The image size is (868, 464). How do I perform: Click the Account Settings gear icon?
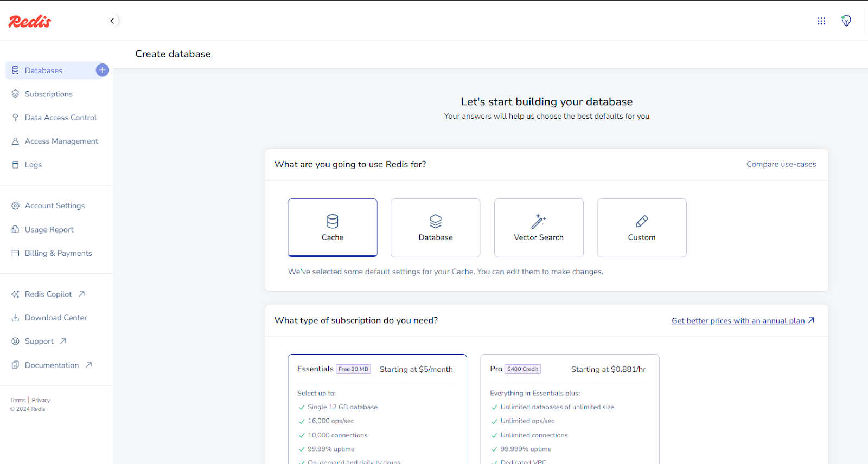15,205
